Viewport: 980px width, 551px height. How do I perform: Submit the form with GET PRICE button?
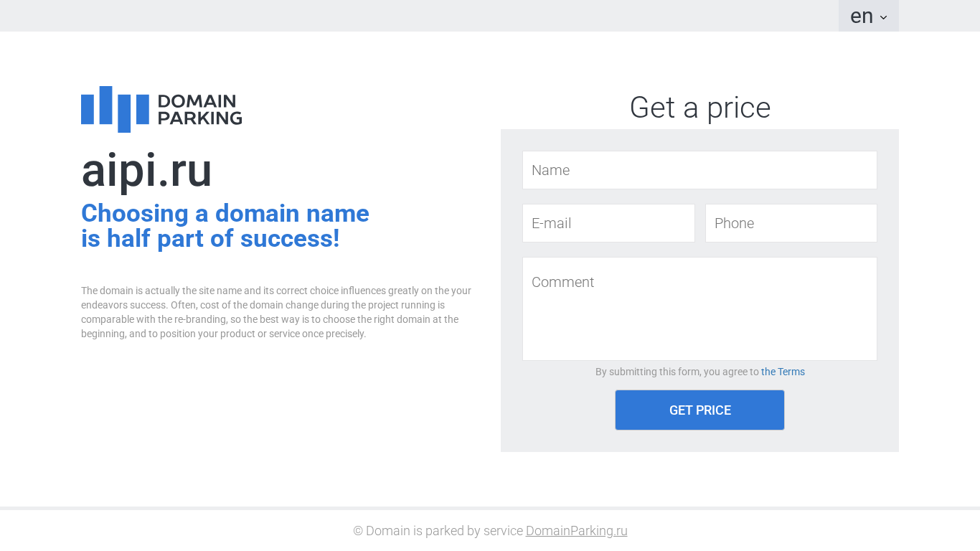coord(699,410)
